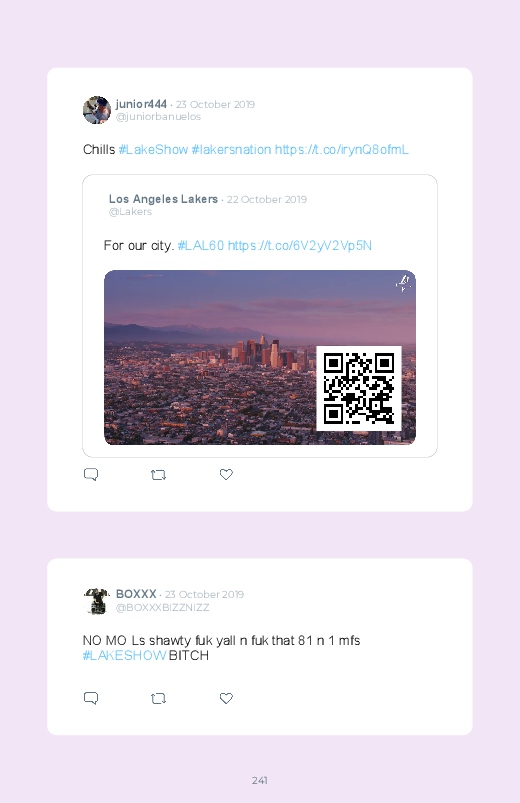
Task: Retweet the BOXXX tweet
Action: click(158, 699)
